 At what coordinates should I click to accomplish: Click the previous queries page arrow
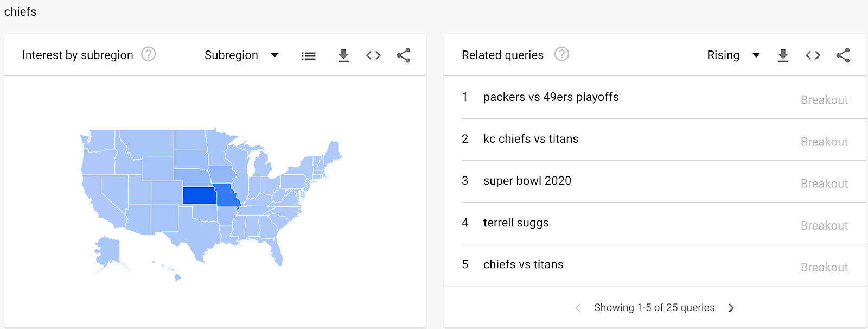[578, 307]
